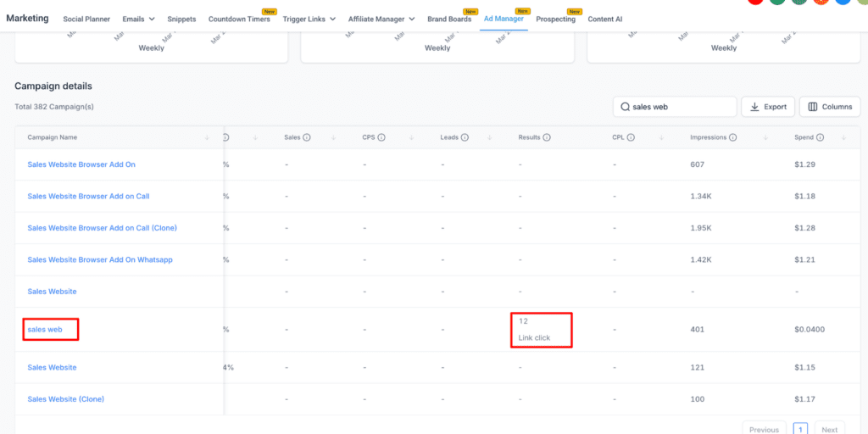Open the Prospecting tab
Image resolution: width=868 pixels, height=434 pixels.
coord(556,19)
